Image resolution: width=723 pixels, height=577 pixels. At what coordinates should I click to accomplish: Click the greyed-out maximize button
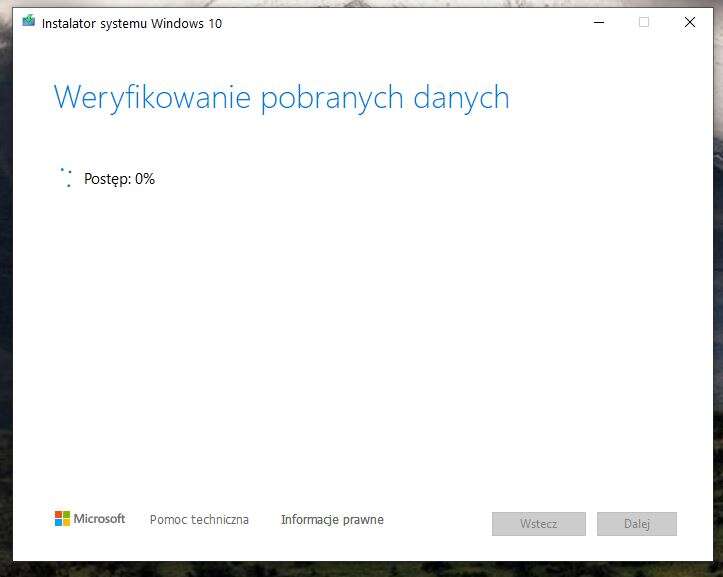(x=644, y=22)
